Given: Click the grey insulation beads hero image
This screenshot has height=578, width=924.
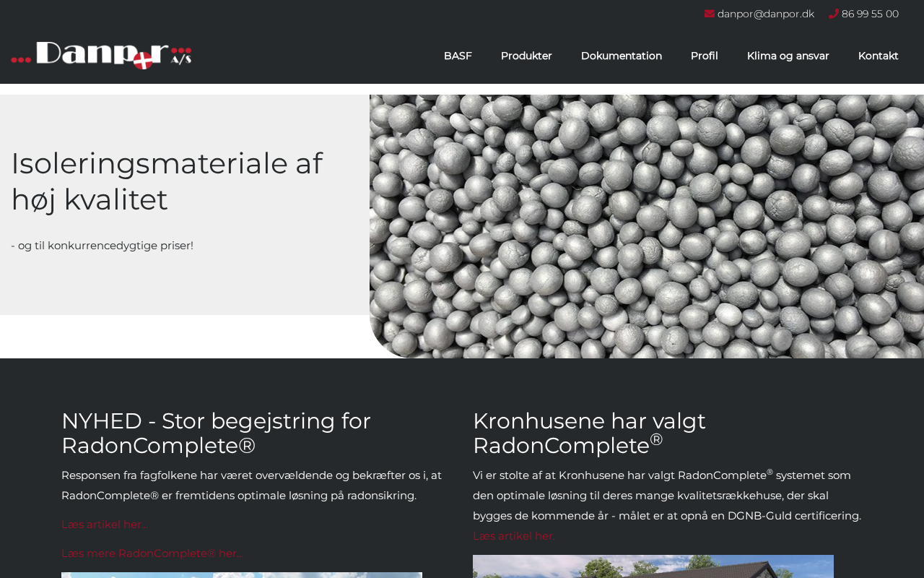Looking at the screenshot, I should [x=647, y=226].
